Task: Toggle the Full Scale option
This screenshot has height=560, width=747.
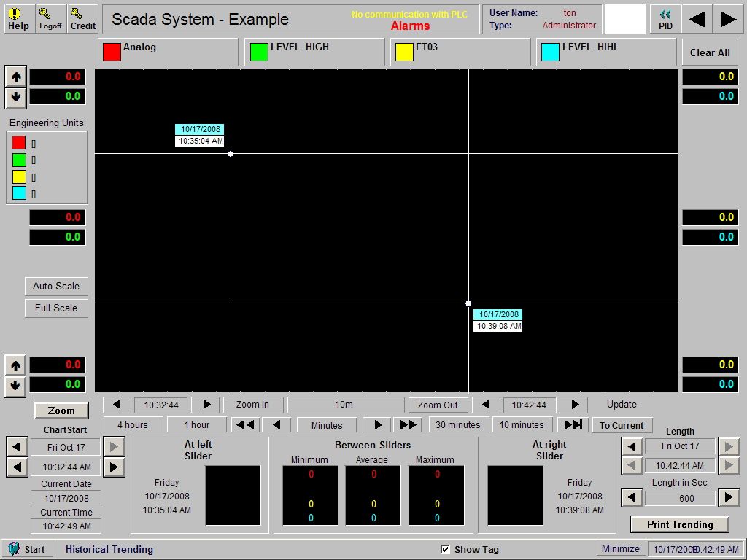Action: coord(56,308)
